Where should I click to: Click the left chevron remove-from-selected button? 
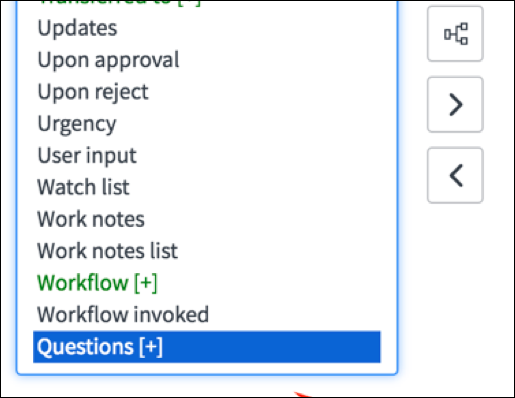tap(455, 175)
